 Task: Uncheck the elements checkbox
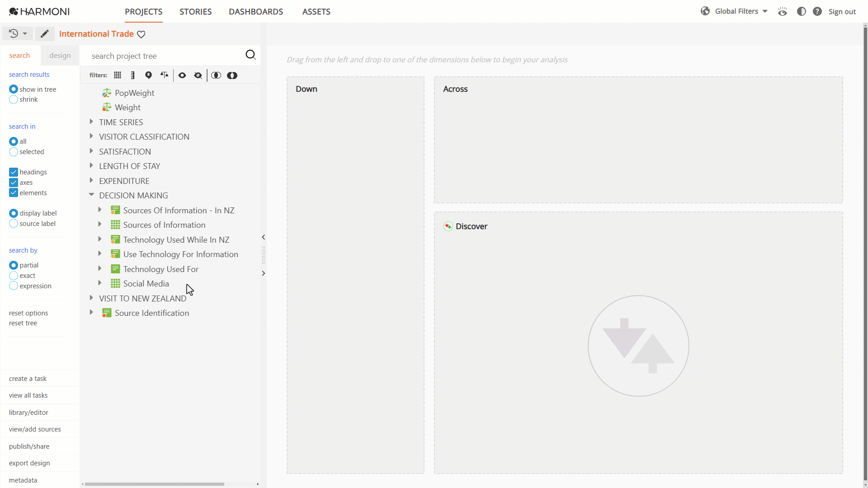coord(14,193)
